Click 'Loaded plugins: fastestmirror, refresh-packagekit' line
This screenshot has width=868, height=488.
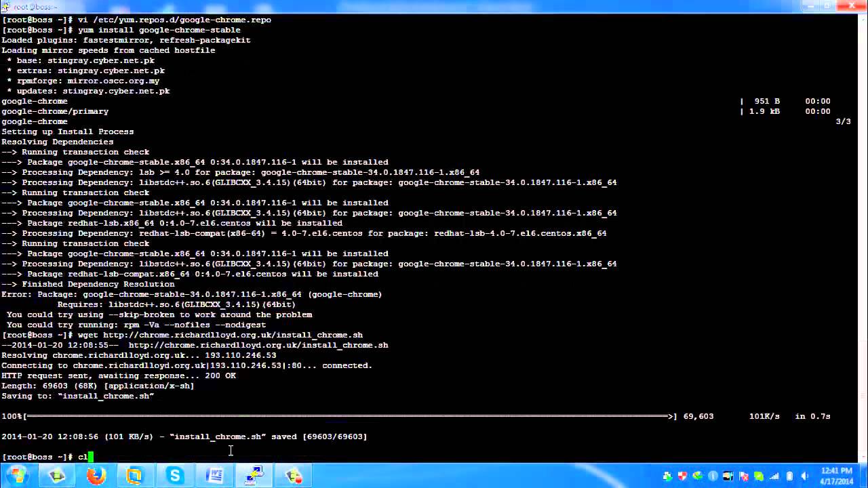point(126,40)
